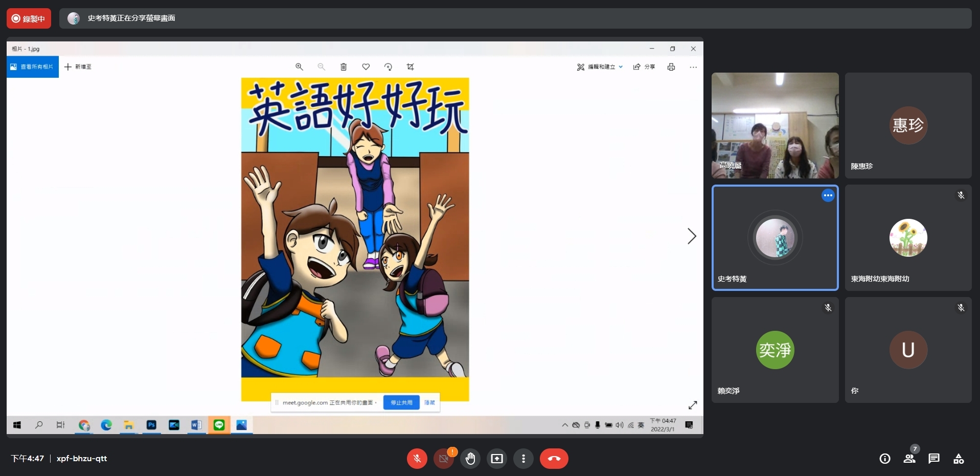Click the present now screen share icon

(497, 459)
